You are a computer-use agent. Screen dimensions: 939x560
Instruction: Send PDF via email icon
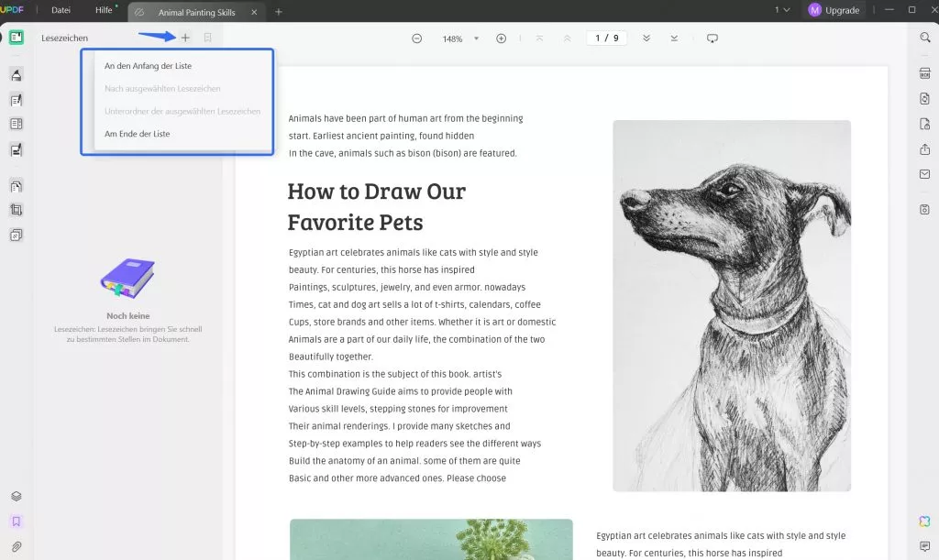pos(924,174)
